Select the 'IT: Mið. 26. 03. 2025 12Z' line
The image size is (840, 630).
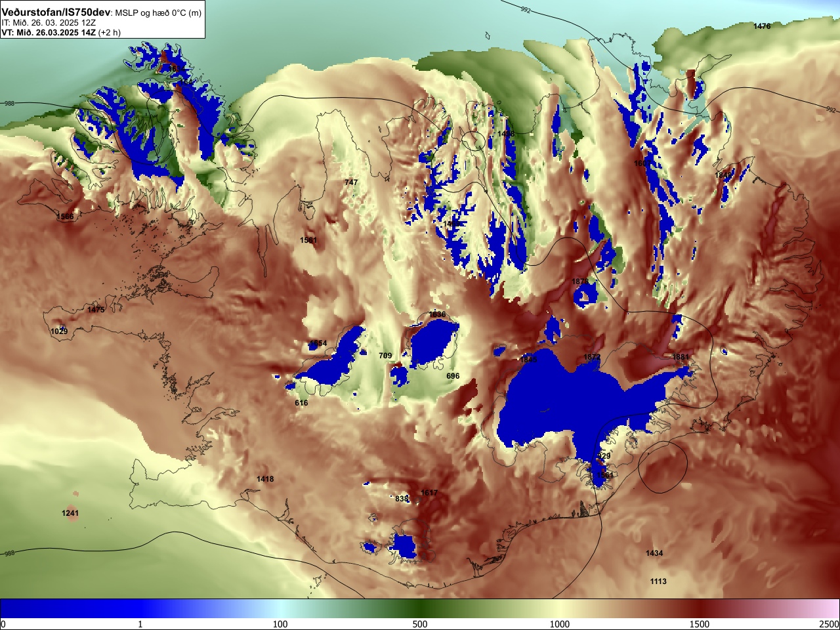pyautogui.click(x=48, y=23)
